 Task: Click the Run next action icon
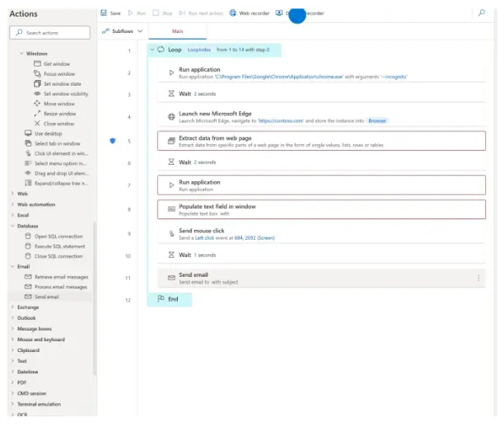pyautogui.click(x=182, y=13)
